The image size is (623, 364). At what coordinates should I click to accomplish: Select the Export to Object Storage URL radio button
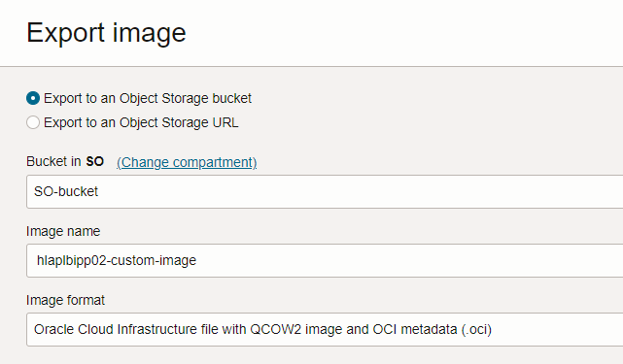coord(33,122)
